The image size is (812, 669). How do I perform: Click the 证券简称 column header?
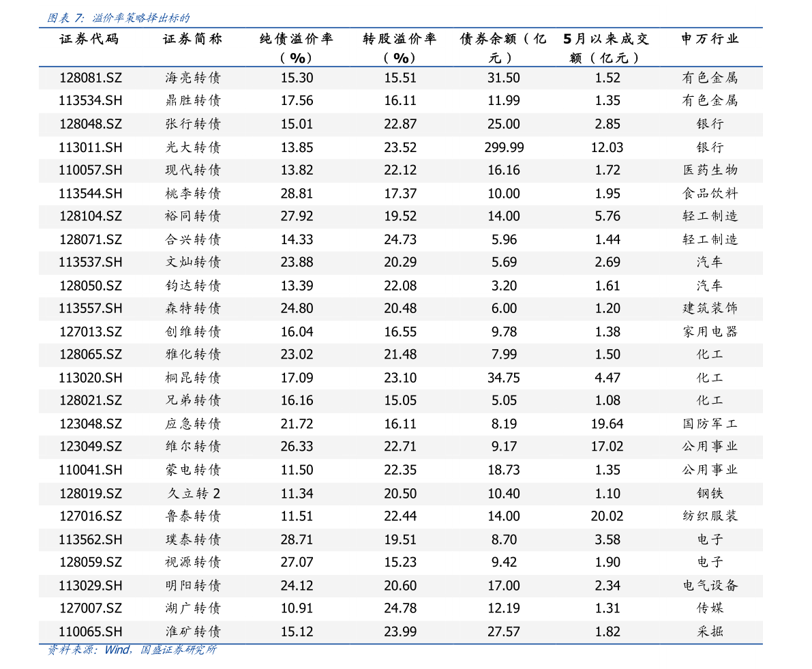pyautogui.click(x=192, y=40)
